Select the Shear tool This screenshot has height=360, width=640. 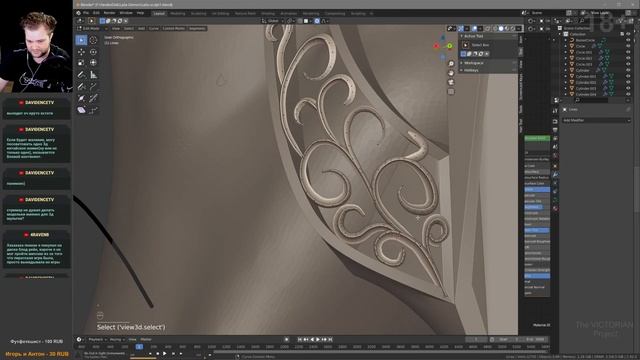(x=81, y=110)
